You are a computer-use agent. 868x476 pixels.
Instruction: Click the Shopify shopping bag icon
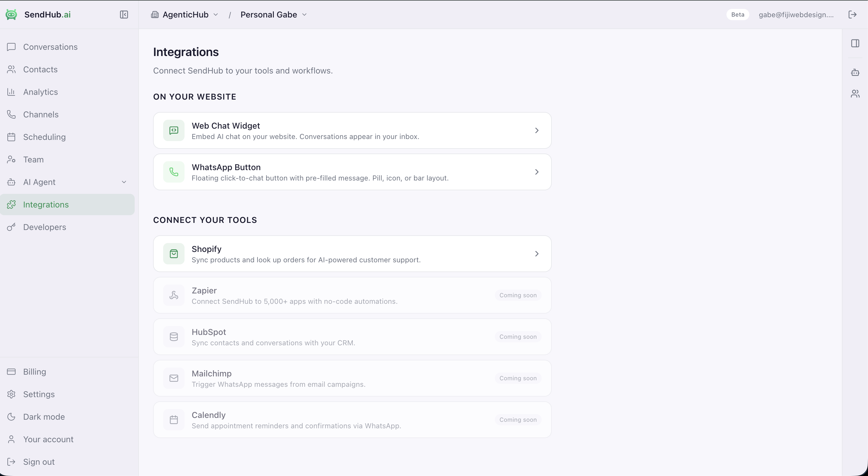[x=174, y=254]
